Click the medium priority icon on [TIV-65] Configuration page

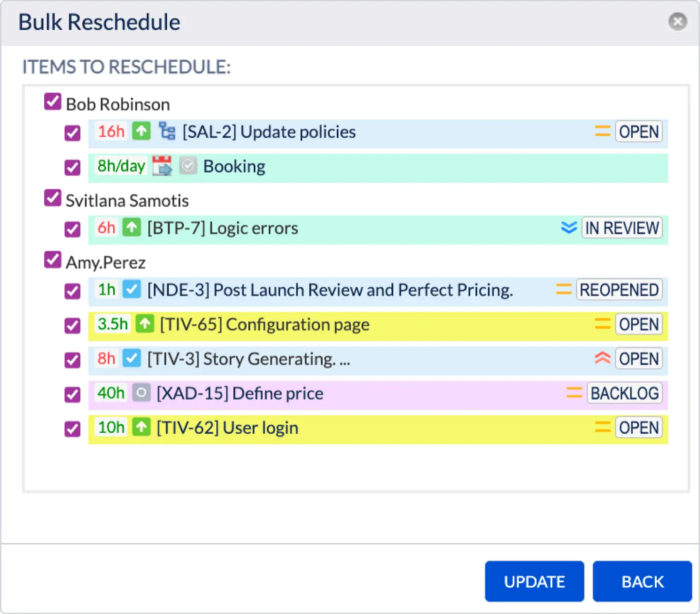[602, 324]
